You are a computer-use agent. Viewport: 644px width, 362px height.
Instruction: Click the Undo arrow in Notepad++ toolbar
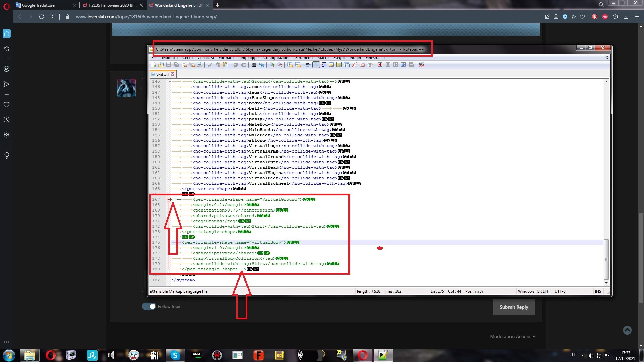tap(235, 65)
